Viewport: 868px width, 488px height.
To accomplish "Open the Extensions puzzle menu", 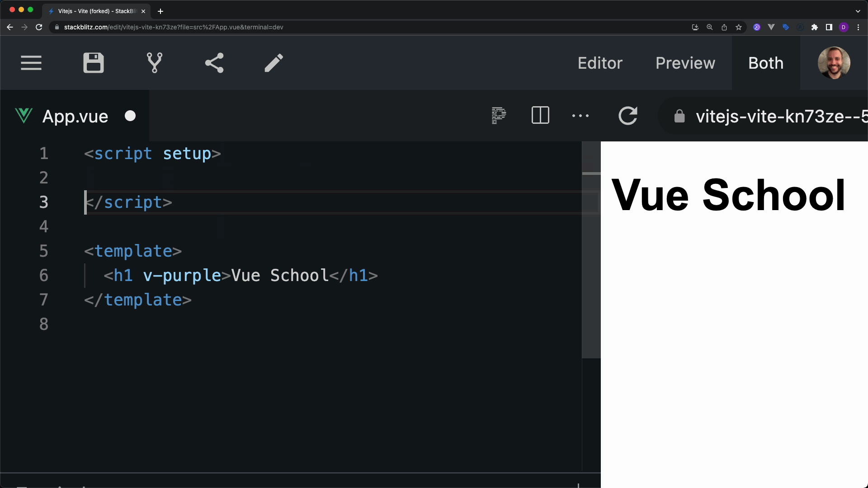I will click(x=815, y=27).
